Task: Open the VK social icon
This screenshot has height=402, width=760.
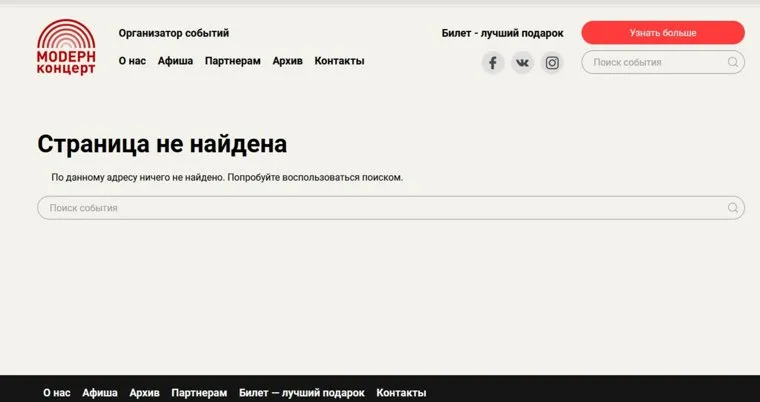Action: pos(522,63)
